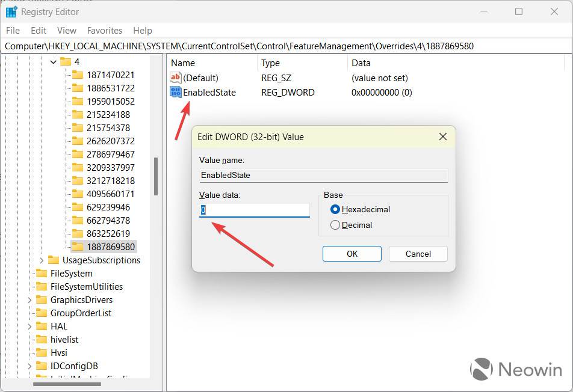Open the Favorites menu
The height and width of the screenshot is (392, 573).
click(104, 30)
